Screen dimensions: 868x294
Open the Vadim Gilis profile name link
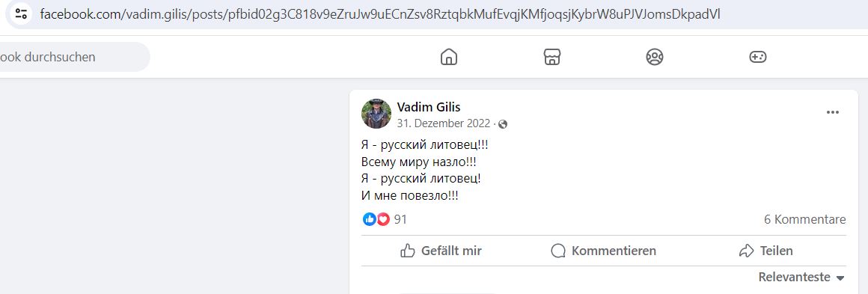429,107
